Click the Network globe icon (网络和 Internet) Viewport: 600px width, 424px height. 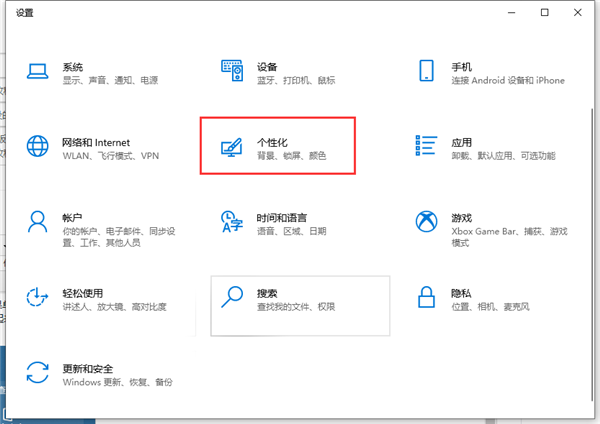coord(38,148)
